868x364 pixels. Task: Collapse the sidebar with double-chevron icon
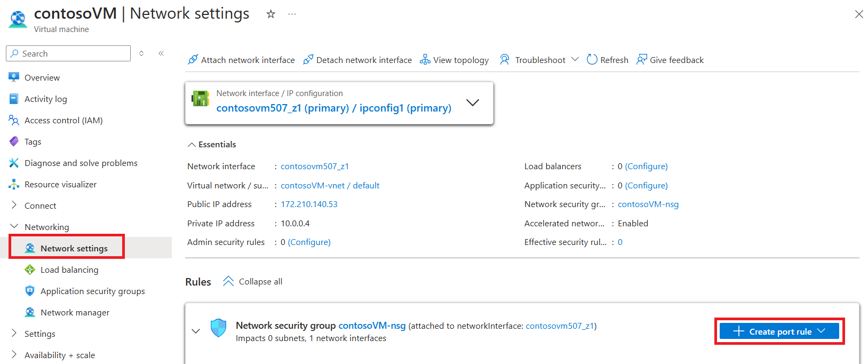click(161, 53)
